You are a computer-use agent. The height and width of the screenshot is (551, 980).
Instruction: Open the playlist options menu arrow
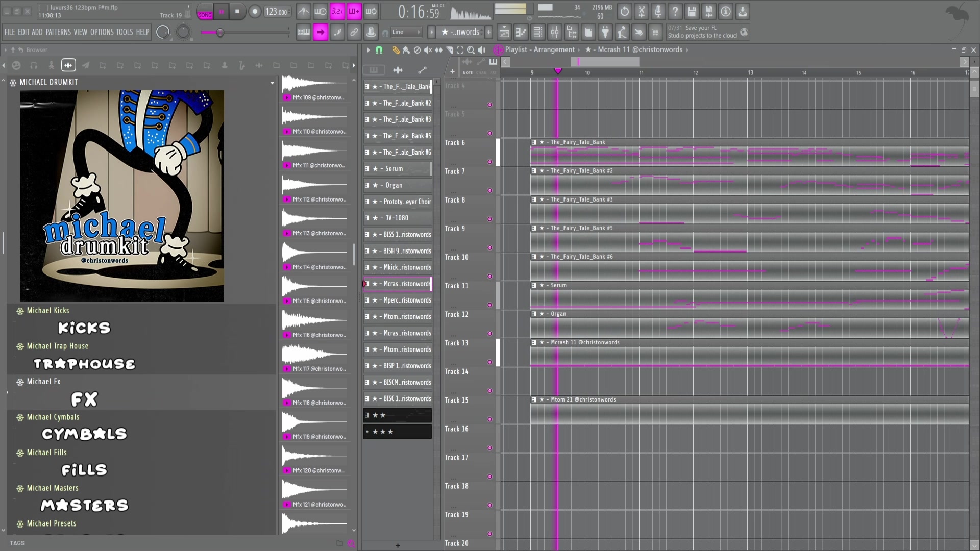[x=368, y=50]
